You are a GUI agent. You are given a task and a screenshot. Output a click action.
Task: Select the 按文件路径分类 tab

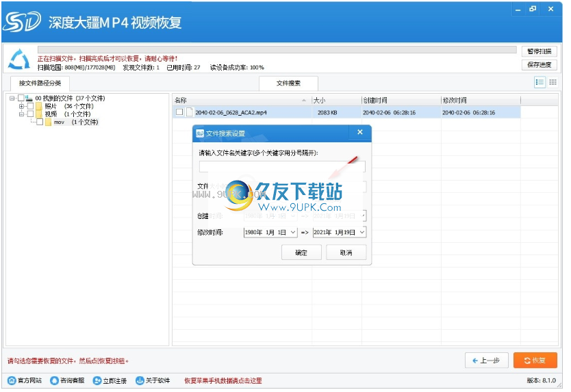tap(40, 83)
